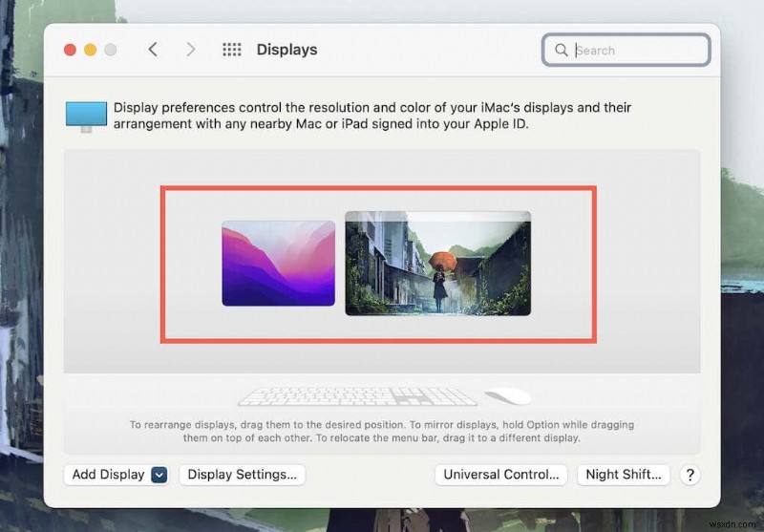
Task: Click the Add Display button
Action: pos(116,475)
